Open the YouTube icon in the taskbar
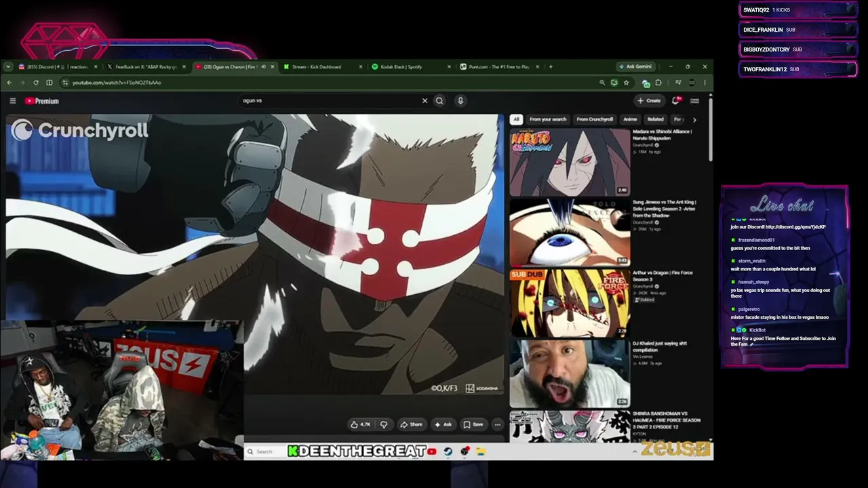The width and height of the screenshot is (868, 488). point(432,451)
